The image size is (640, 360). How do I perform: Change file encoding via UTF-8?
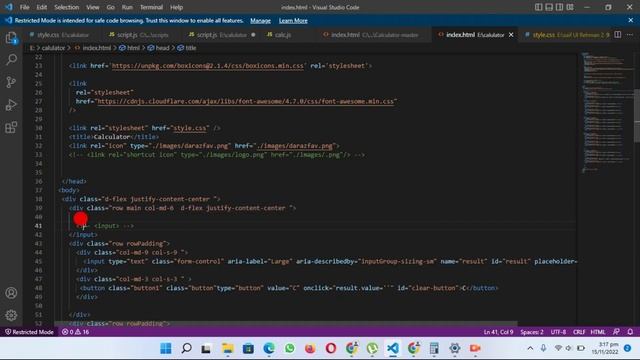[x=558, y=332]
